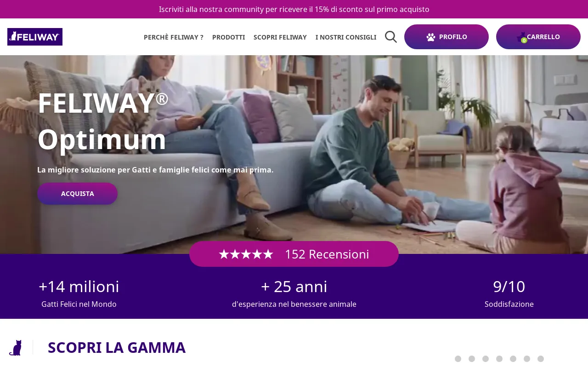
Task: Select the last carousel dot
Action: [541, 359]
